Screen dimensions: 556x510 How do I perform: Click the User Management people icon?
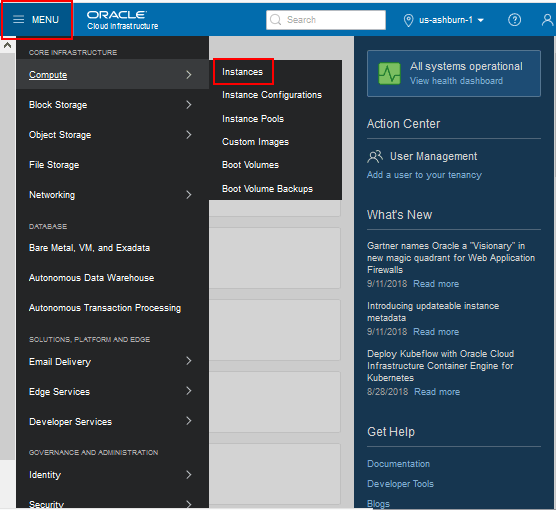(375, 156)
